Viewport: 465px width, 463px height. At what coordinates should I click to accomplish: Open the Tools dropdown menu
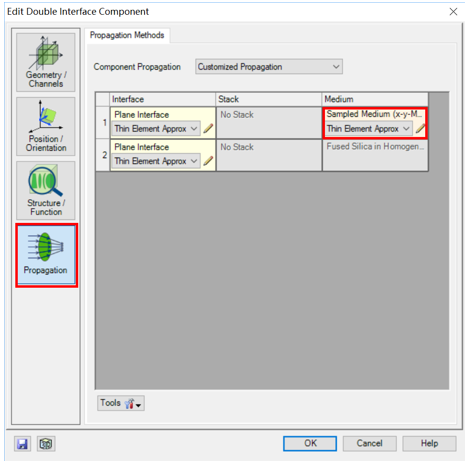coord(121,403)
